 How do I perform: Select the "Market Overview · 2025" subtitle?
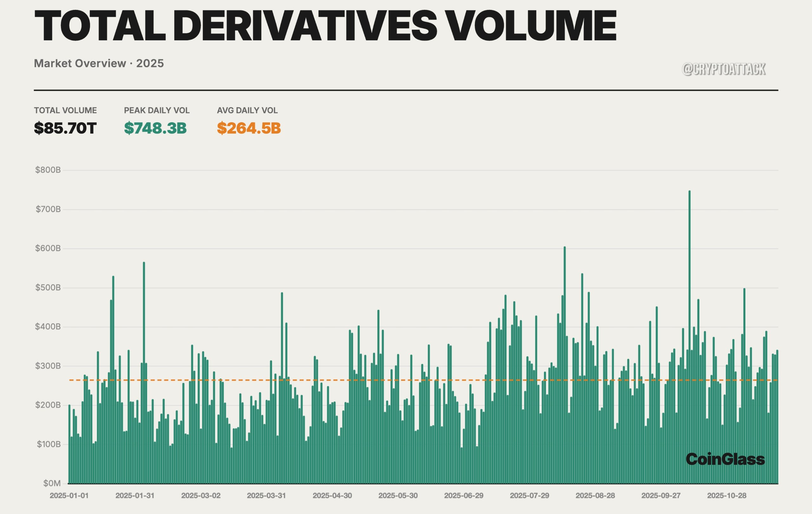tap(99, 63)
